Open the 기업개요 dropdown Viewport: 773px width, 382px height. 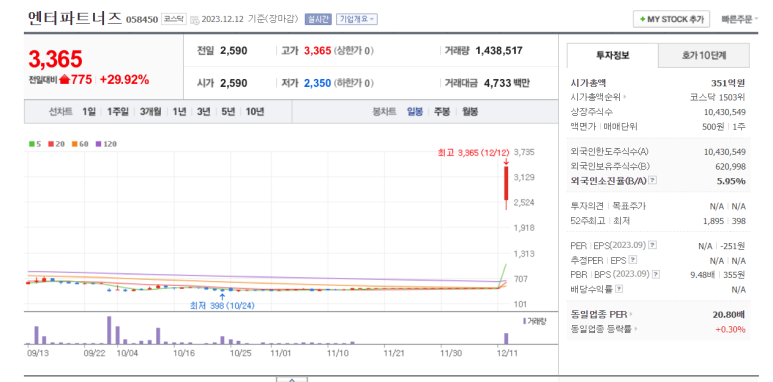coord(357,19)
